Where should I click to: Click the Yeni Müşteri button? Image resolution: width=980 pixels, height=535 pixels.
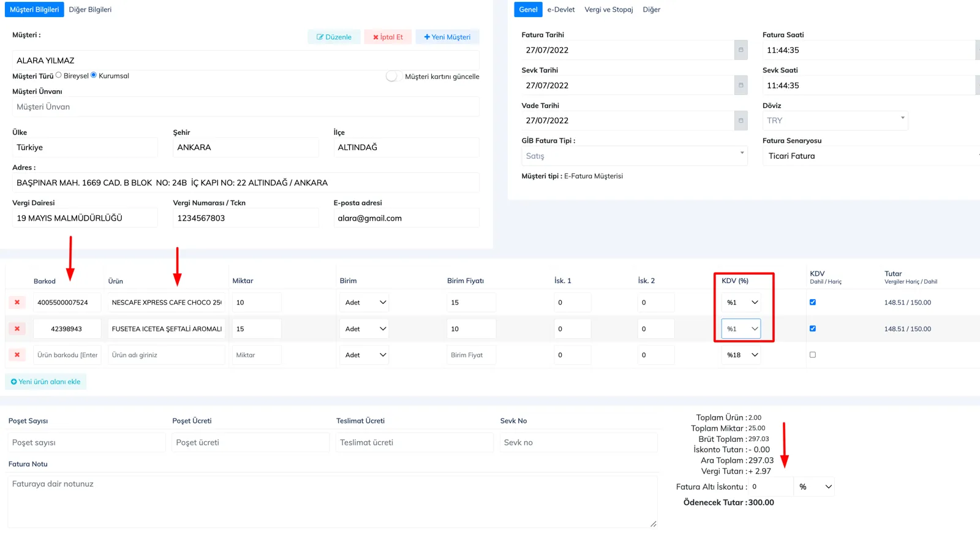coord(447,37)
